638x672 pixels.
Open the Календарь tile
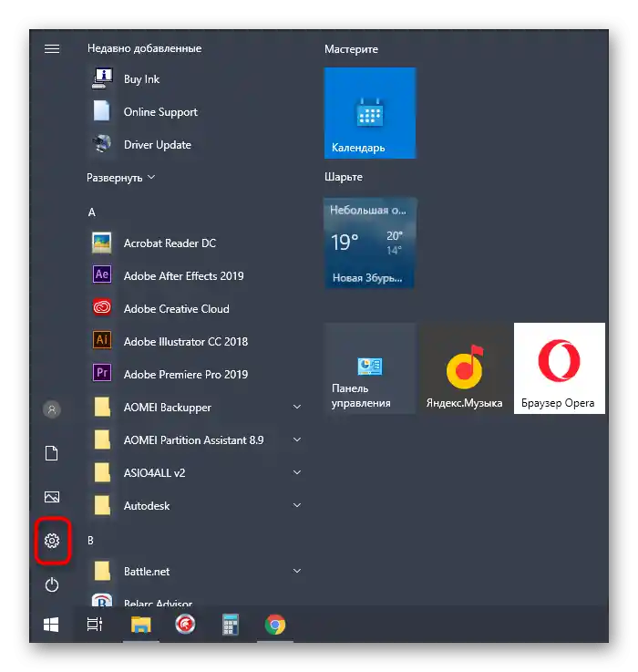tap(370, 113)
